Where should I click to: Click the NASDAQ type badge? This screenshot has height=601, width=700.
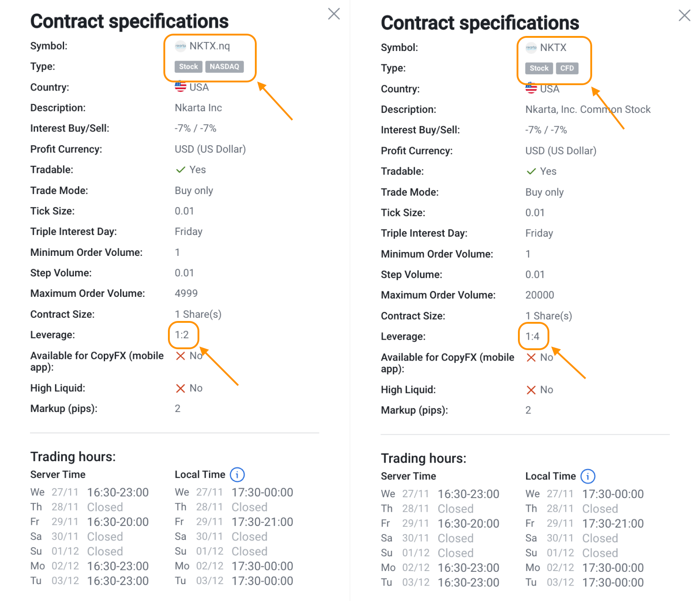point(224,67)
